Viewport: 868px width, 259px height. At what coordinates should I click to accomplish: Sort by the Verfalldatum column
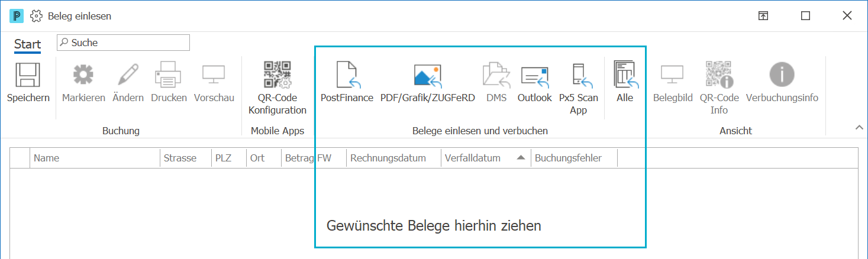point(486,158)
